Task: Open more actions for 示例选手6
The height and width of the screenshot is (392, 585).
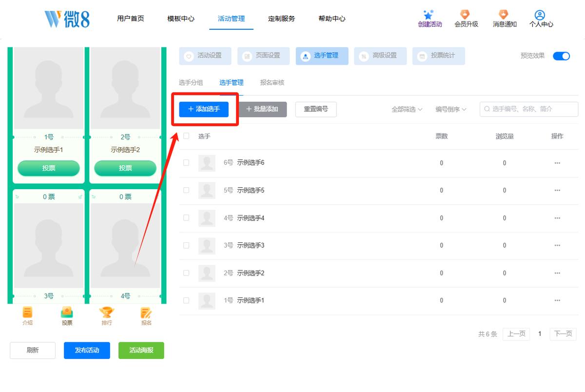Action: click(557, 163)
